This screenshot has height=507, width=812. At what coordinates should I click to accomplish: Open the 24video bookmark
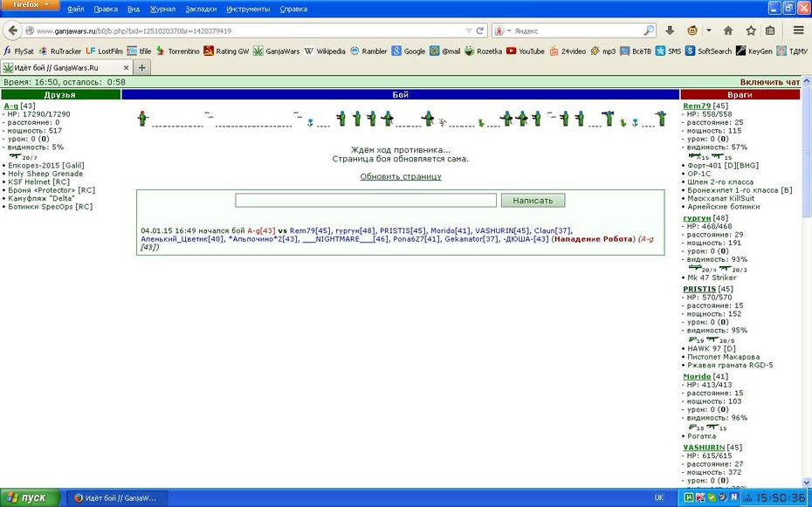pyautogui.click(x=568, y=51)
